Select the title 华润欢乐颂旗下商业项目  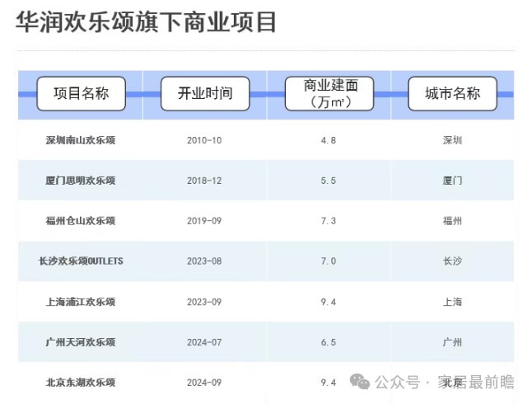pyautogui.click(x=146, y=22)
